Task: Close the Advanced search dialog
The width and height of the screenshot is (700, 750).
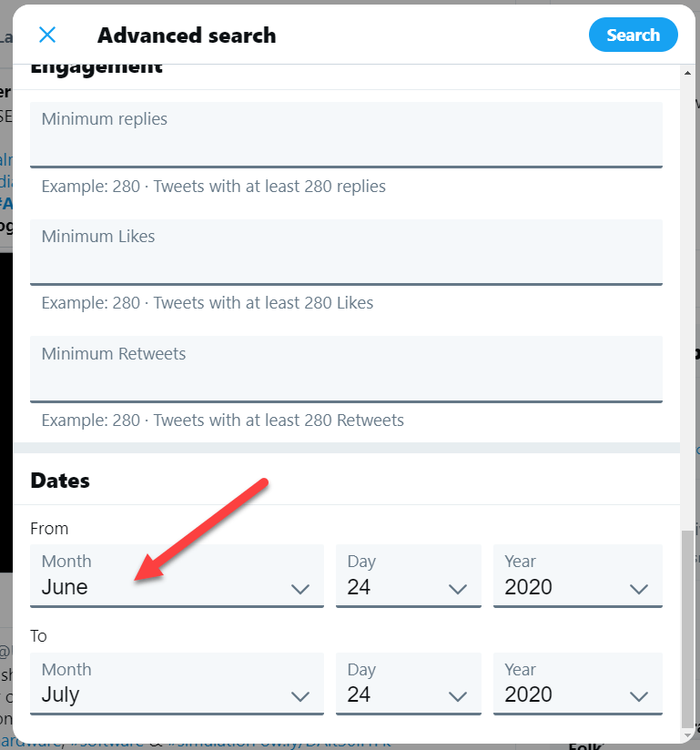Action: [47, 35]
